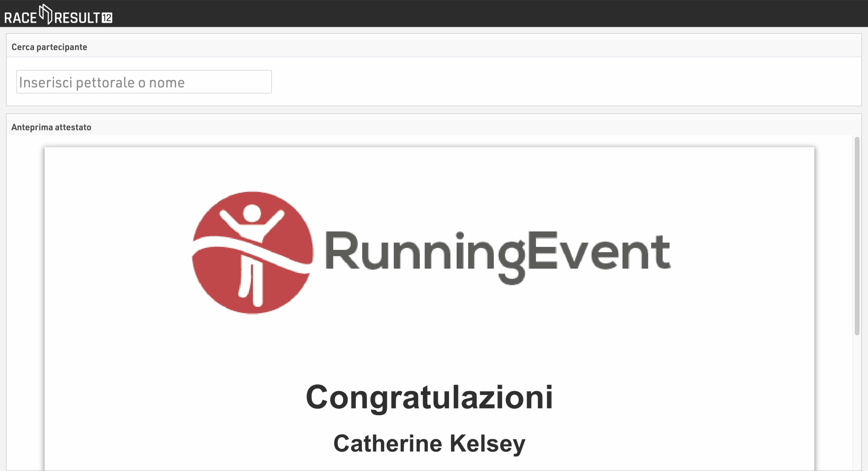Click scrollbar track below the thumb

857,401
